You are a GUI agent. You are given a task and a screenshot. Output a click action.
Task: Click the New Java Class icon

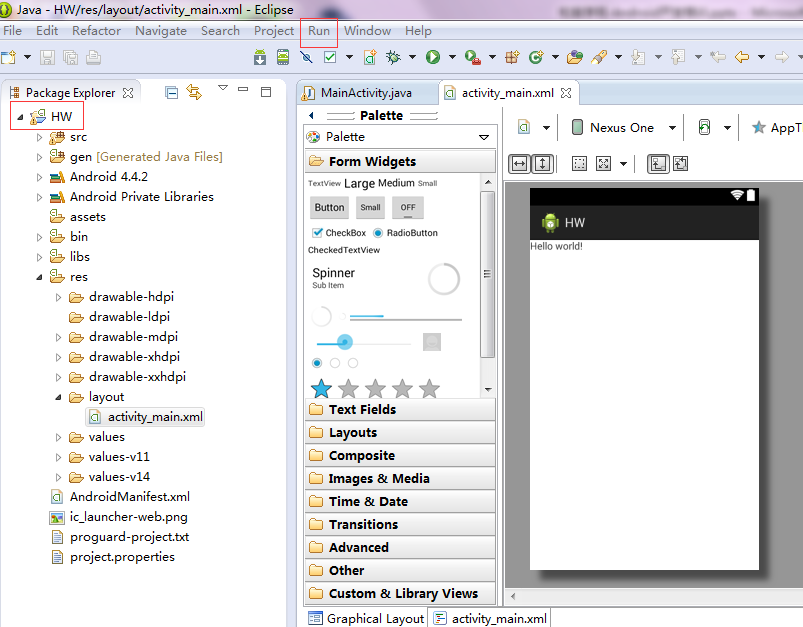pos(536,57)
